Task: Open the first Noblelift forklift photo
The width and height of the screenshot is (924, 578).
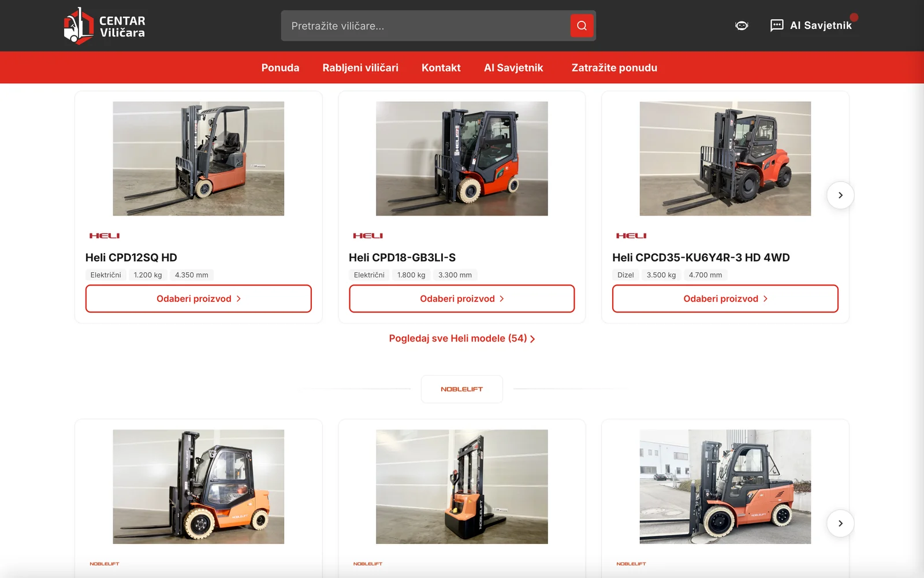Action: [x=199, y=487]
